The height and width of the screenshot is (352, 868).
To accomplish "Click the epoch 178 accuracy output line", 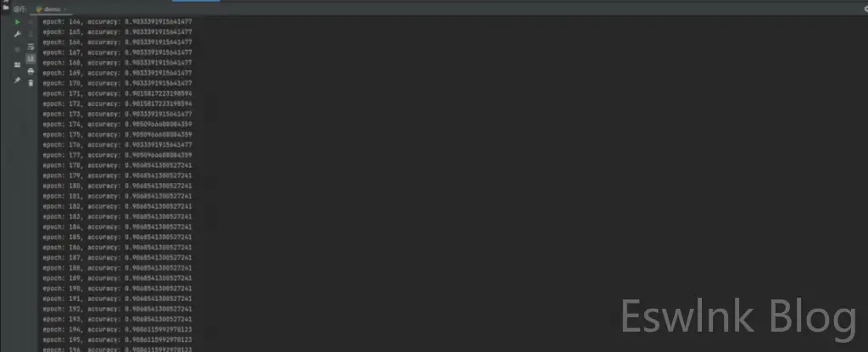I will [117, 165].
